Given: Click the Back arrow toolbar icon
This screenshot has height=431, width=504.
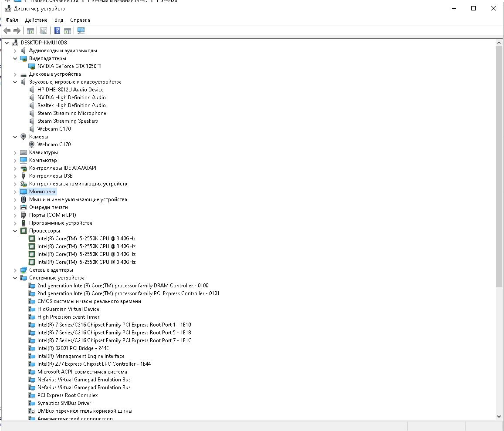Looking at the screenshot, I should point(7,30).
